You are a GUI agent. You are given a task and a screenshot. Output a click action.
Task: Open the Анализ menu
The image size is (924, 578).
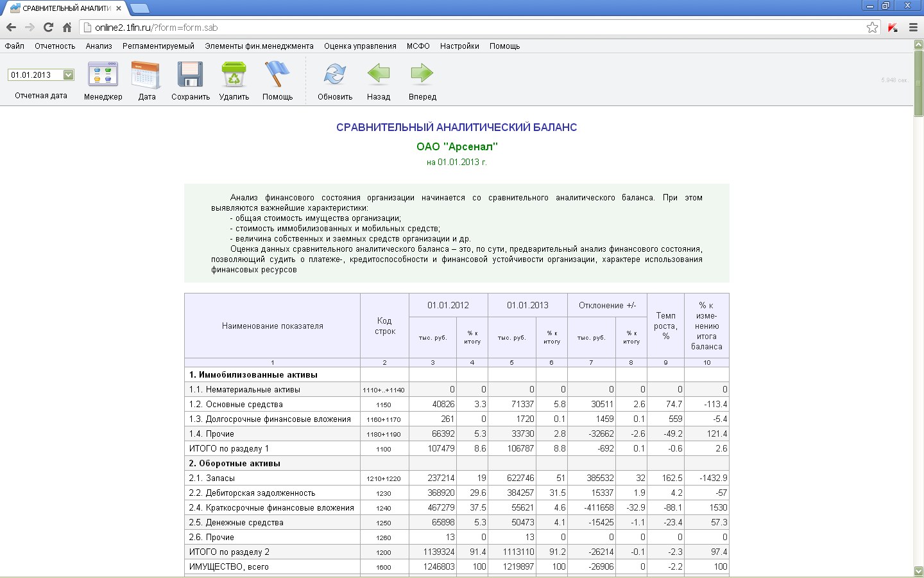[x=99, y=46]
